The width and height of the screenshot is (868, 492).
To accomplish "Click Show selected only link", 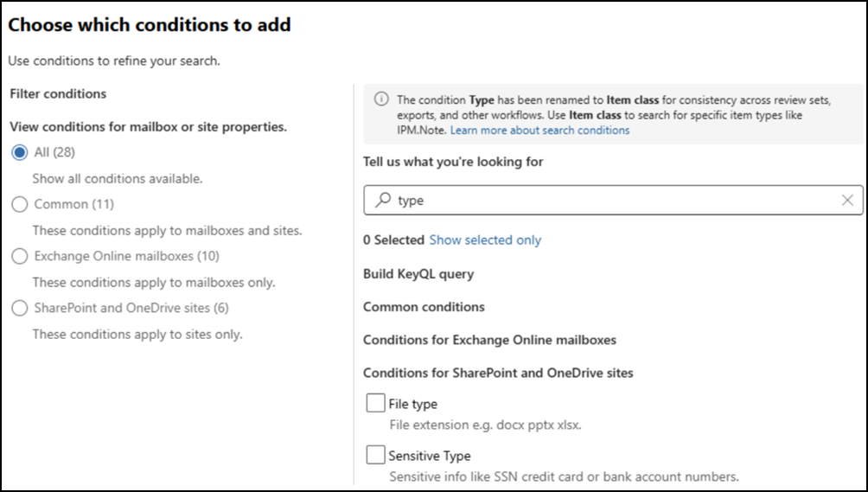I will coord(485,240).
